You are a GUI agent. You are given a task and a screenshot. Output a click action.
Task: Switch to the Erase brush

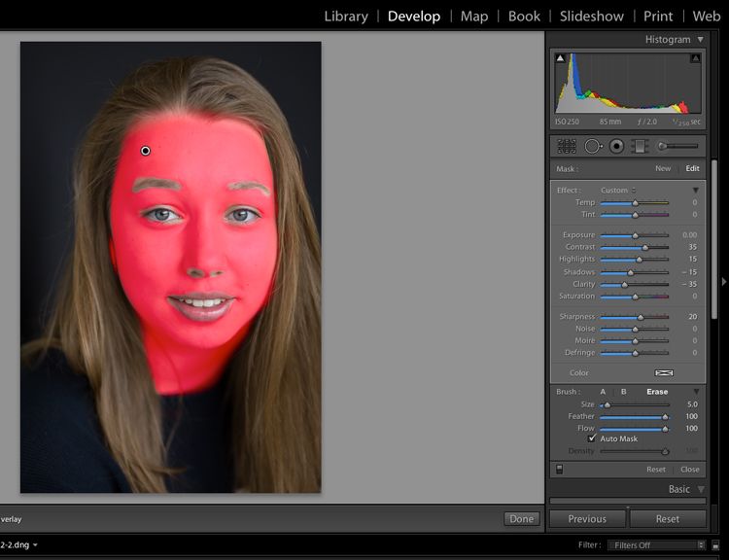(x=657, y=392)
